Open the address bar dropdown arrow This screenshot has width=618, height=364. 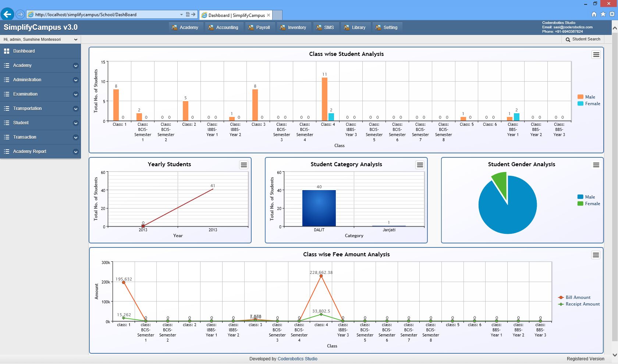click(181, 15)
